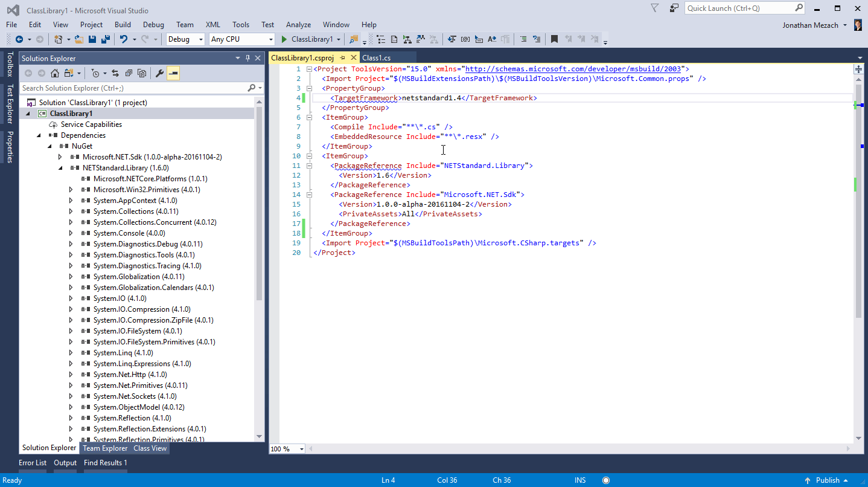Open the msbuild schema URL link
This screenshot has width=868, height=487.
(x=573, y=69)
